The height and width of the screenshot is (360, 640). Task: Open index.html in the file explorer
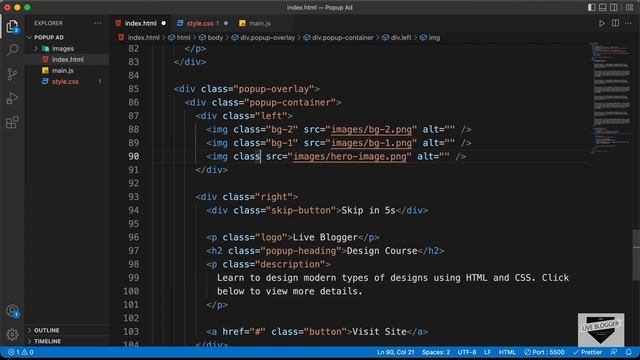[68, 60]
